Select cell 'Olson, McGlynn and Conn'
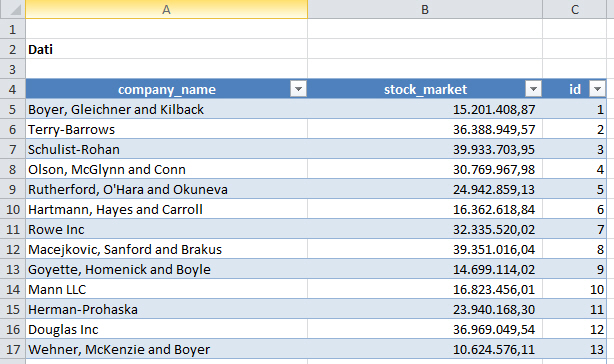This screenshot has width=614, height=364. coord(166,169)
